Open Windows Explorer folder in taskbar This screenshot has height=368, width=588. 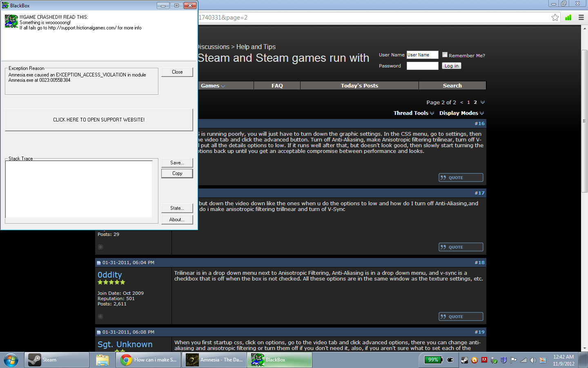102,360
